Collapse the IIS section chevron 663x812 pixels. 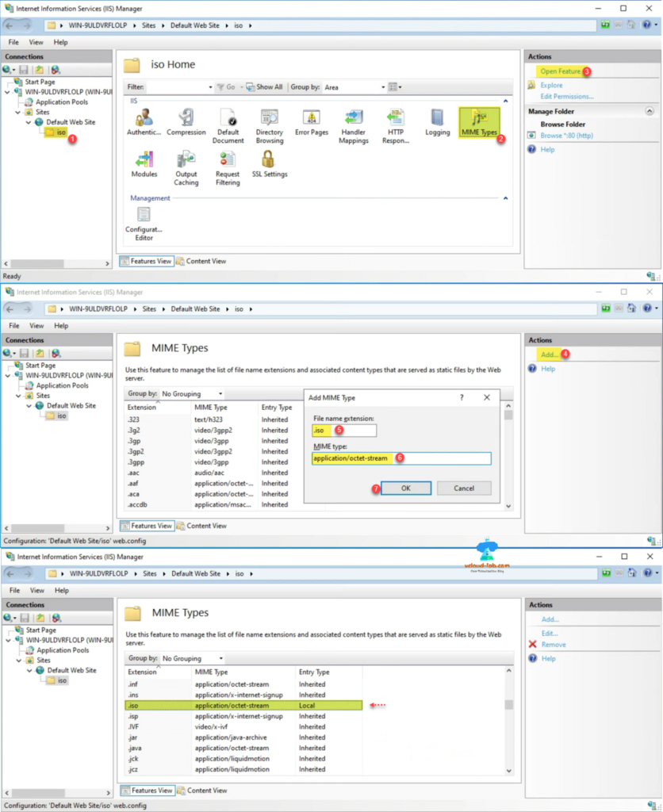click(x=506, y=101)
